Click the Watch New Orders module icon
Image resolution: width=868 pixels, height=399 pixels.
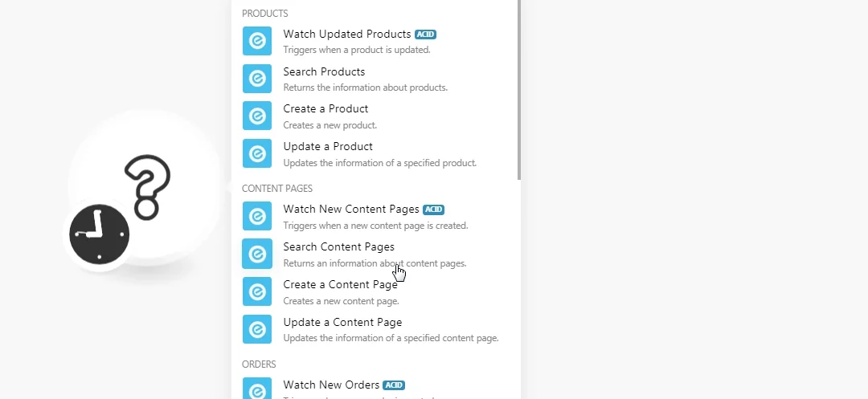coord(257,388)
